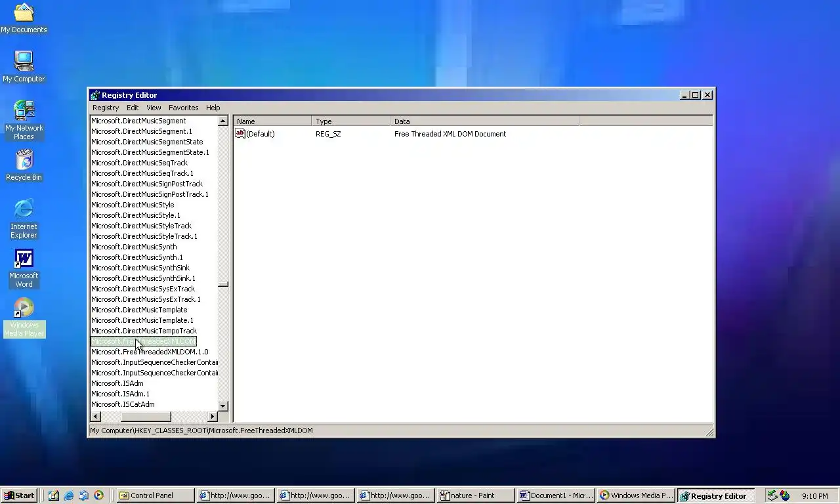Open the My Computer desktop icon
Screen dimensions: 840x504
coord(24,67)
